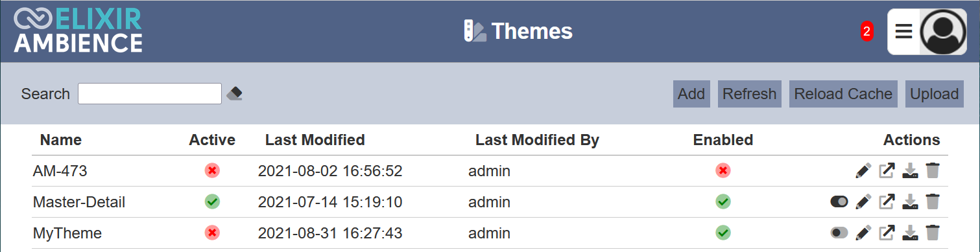Click the Add button

(x=691, y=94)
